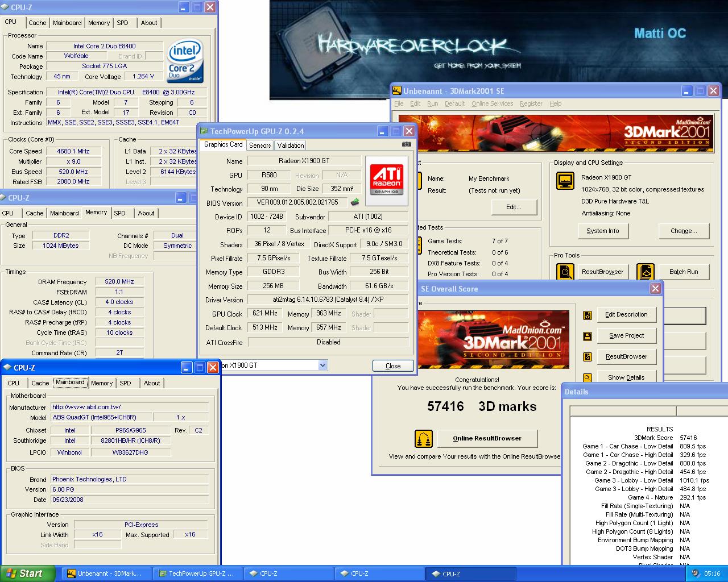The height and width of the screenshot is (582, 728).
Task: Click the taskbar clock showing 05:16
Action: [x=712, y=573]
